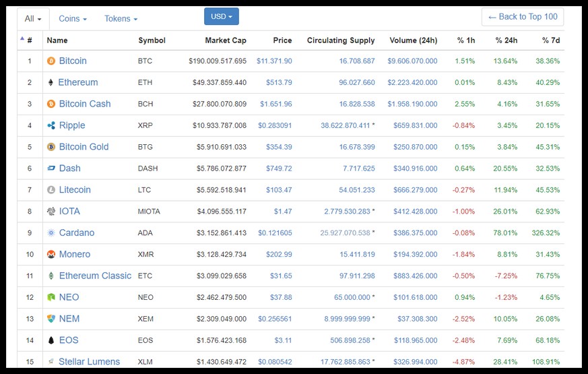Click the IOTA logo icon
This screenshot has height=374, width=588.
[51, 211]
